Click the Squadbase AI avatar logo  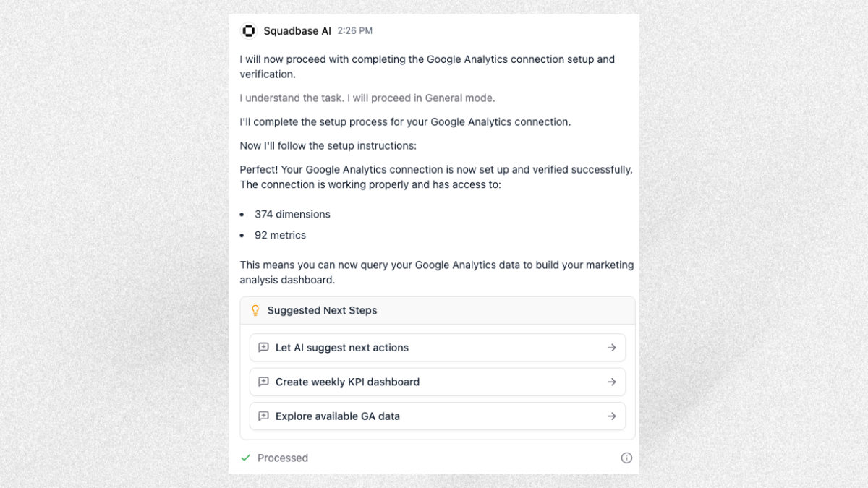tap(249, 31)
